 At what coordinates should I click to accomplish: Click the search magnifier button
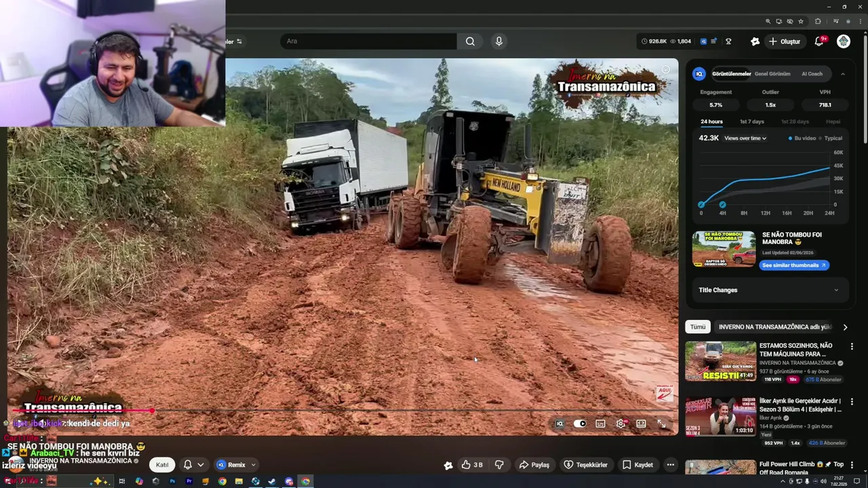point(470,41)
